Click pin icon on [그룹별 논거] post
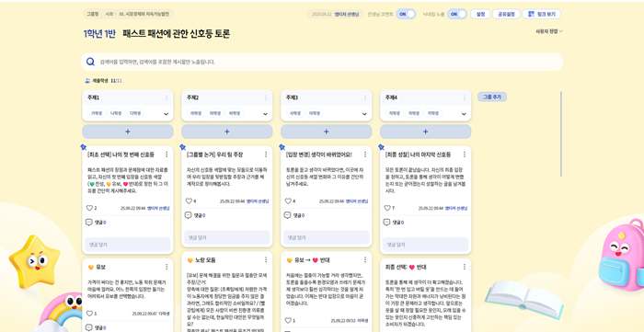This screenshot has height=332, width=644. tap(183, 147)
